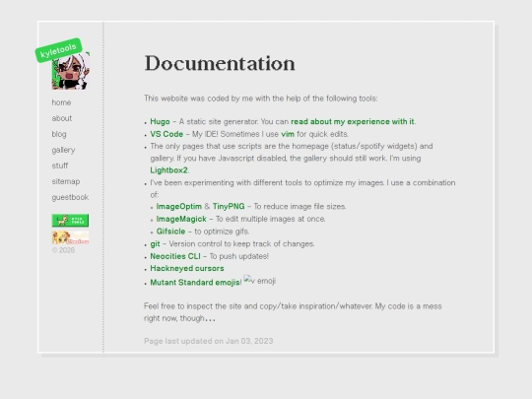The width and height of the screenshot is (532, 399).
Task: Follow the Hugo link
Action: [x=160, y=121]
